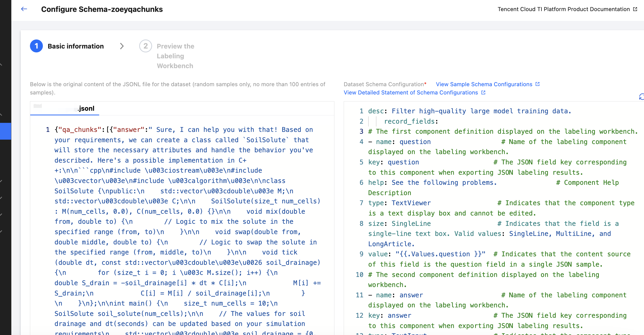This screenshot has width=644, height=335.
Task: Click the refresh icon above the schema editor
Action: [641, 97]
